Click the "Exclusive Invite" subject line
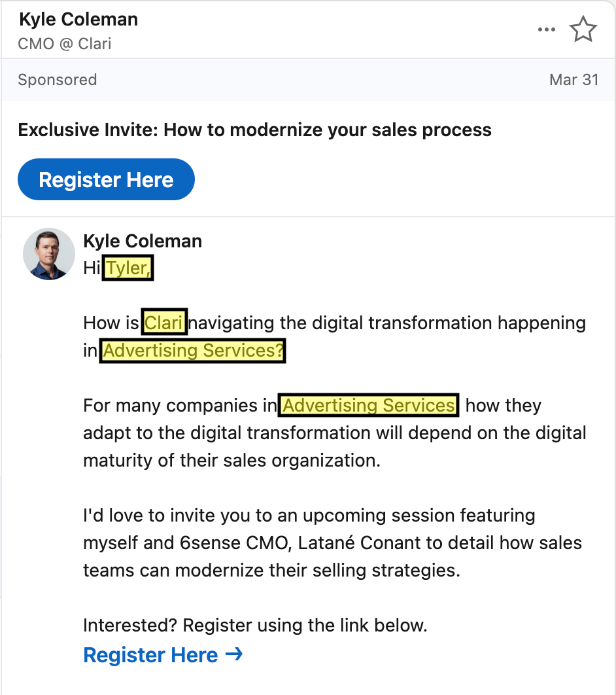Image resolution: width=616 pixels, height=695 pixels. coord(254,130)
